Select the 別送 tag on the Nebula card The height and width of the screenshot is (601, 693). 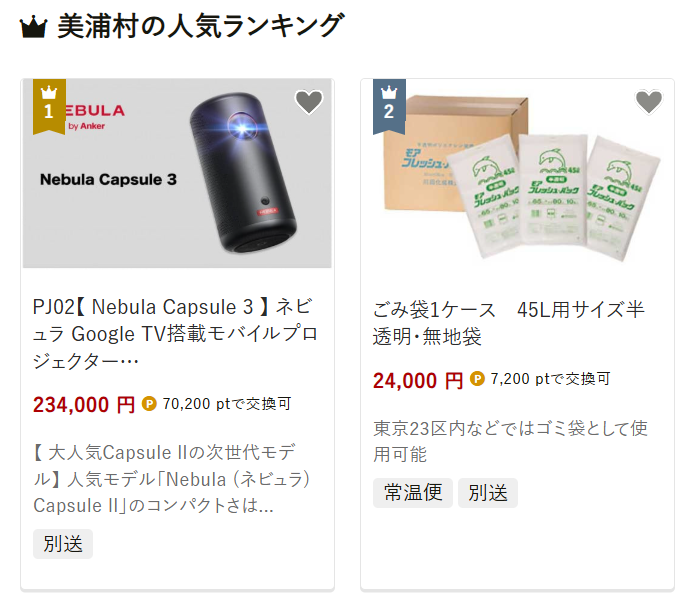pyautogui.click(x=63, y=544)
